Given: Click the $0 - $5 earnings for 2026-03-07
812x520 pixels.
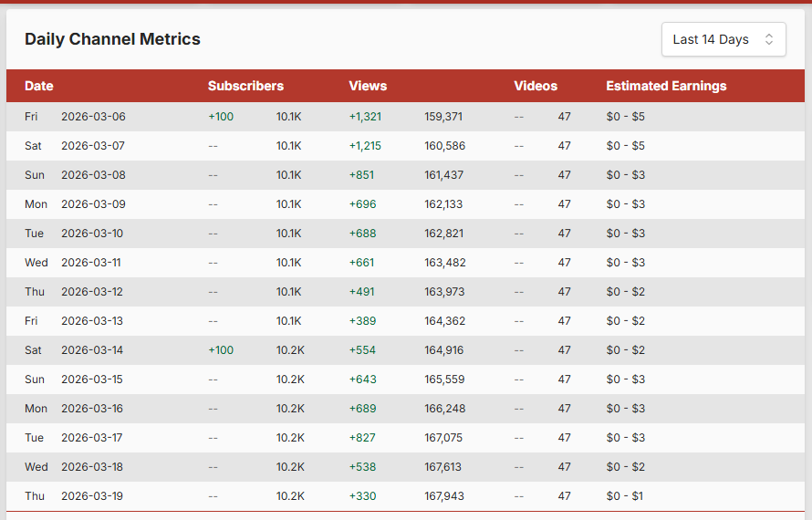Looking at the screenshot, I should click(626, 146).
